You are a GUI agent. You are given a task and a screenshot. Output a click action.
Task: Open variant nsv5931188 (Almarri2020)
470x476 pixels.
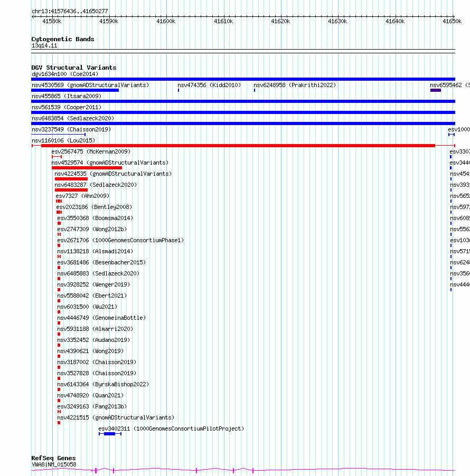pyautogui.click(x=96, y=329)
